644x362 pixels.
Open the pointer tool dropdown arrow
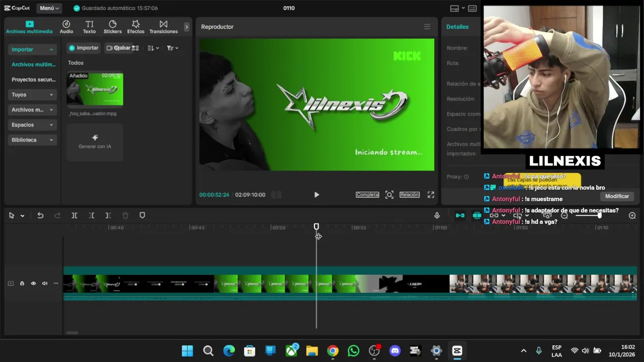coord(22,216)
